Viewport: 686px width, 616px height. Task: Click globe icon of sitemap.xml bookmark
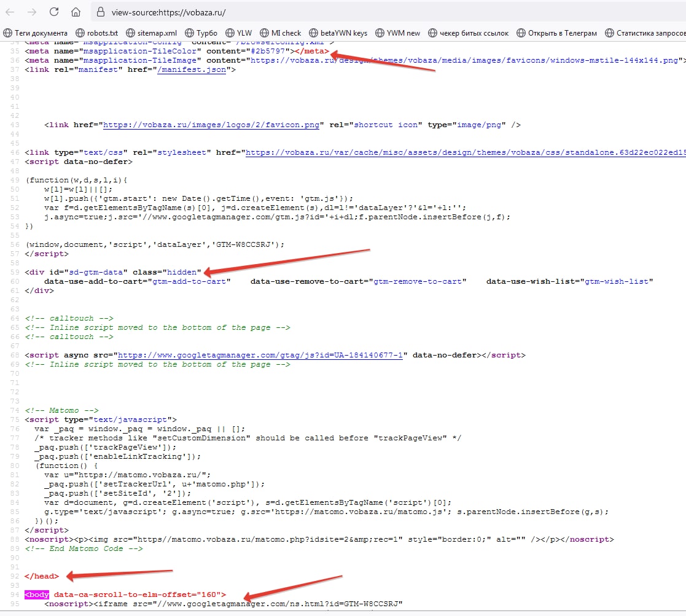pyautogui.click(x=130, y=33)
